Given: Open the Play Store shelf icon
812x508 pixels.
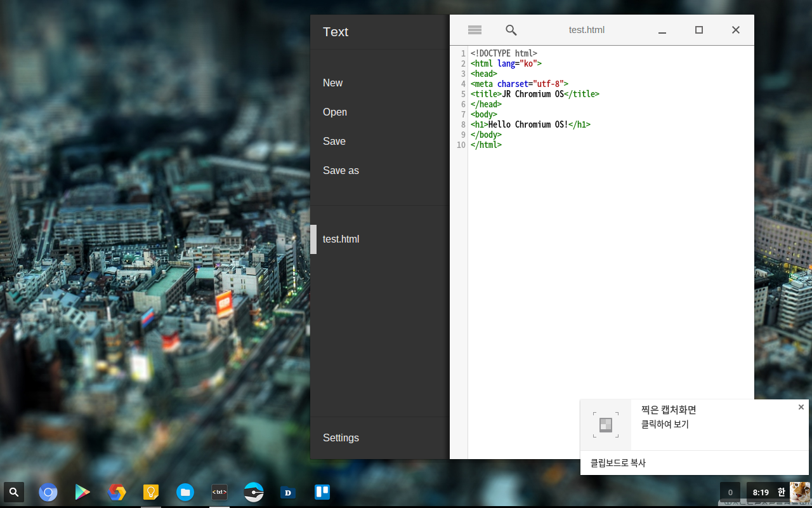Looking at the screenshot, I should click(x=82, y=492).
